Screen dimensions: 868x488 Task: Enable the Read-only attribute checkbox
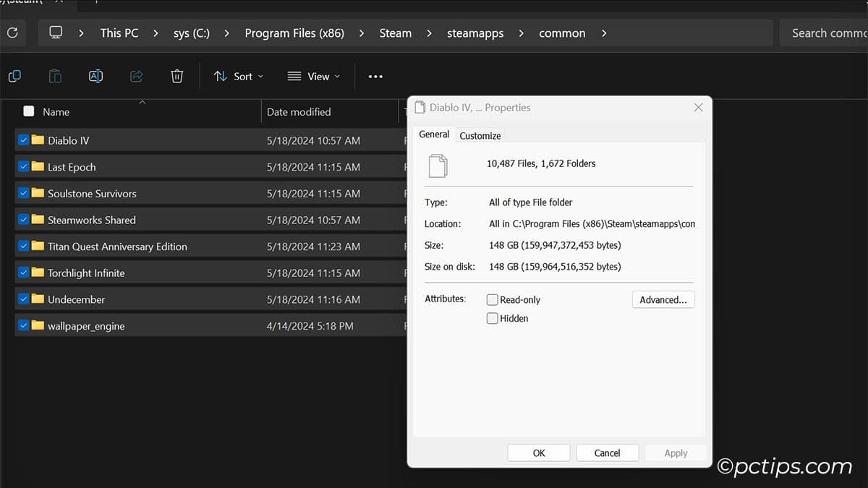pyautogui.click(x=493, y=299)
